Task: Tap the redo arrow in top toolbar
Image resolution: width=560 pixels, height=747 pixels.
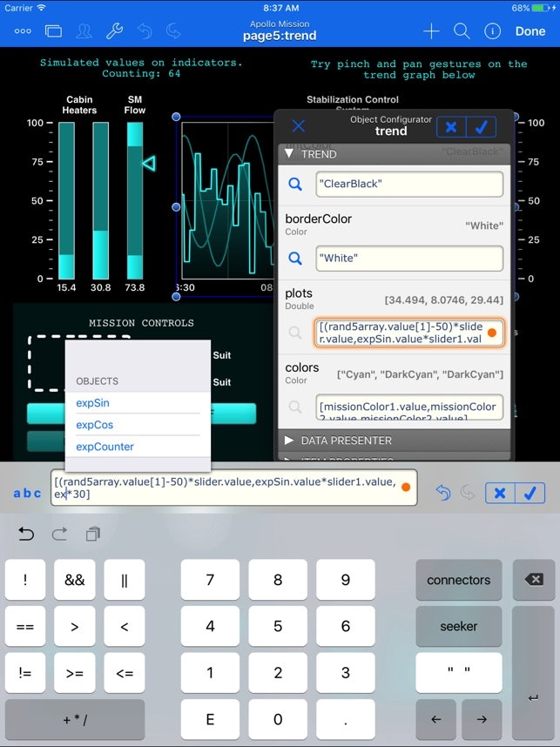Action: (173, 31)
